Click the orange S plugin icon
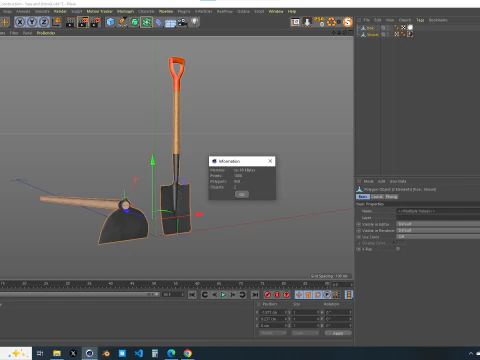480x360 pixels. click(x=348, y=22)
